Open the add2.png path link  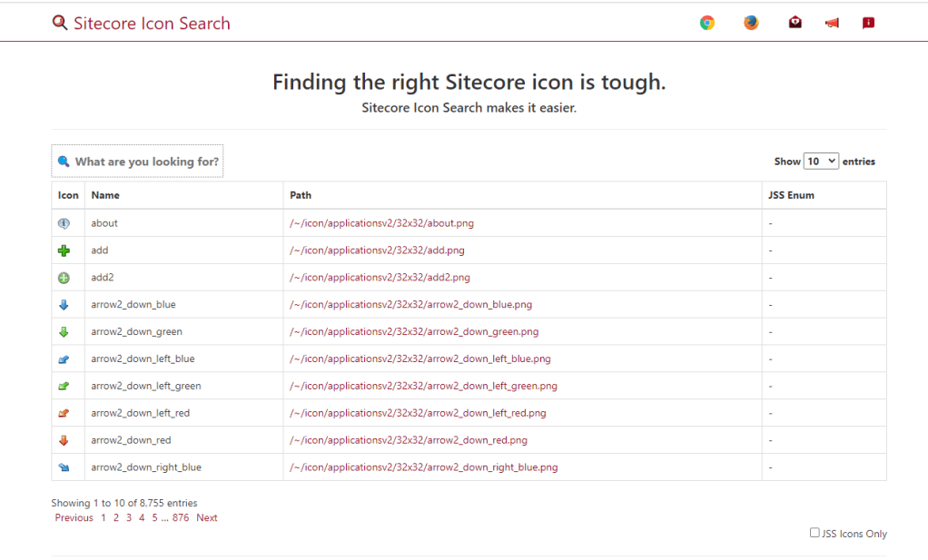coord(380,278)
